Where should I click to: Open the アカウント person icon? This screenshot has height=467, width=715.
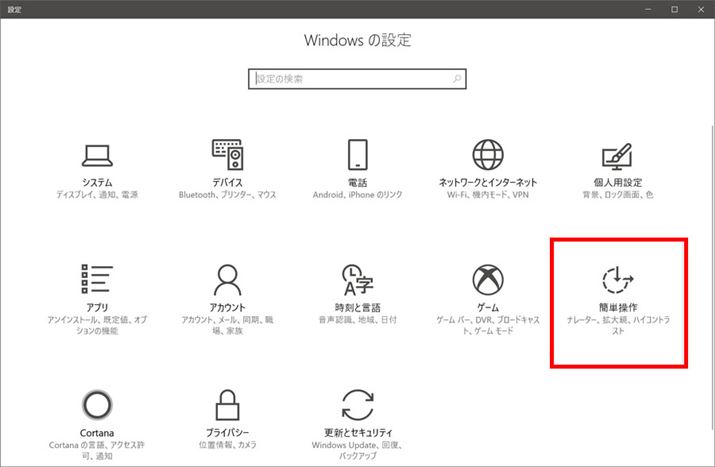tap(227, 280)
